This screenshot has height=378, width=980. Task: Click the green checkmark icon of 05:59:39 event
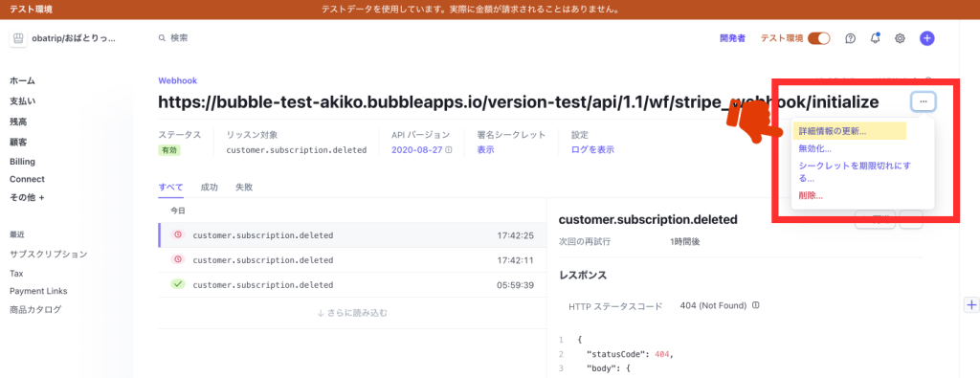(x=178, y=284)
